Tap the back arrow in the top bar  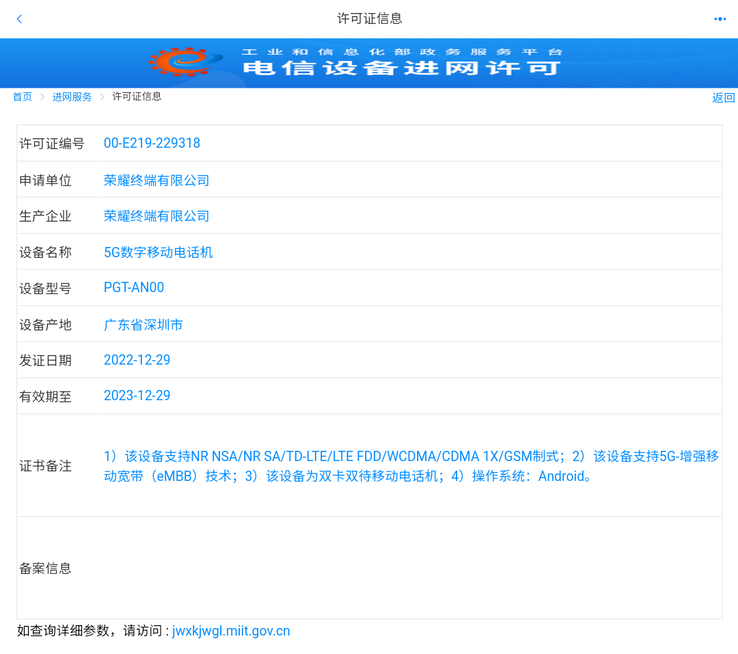coord(19,19)
